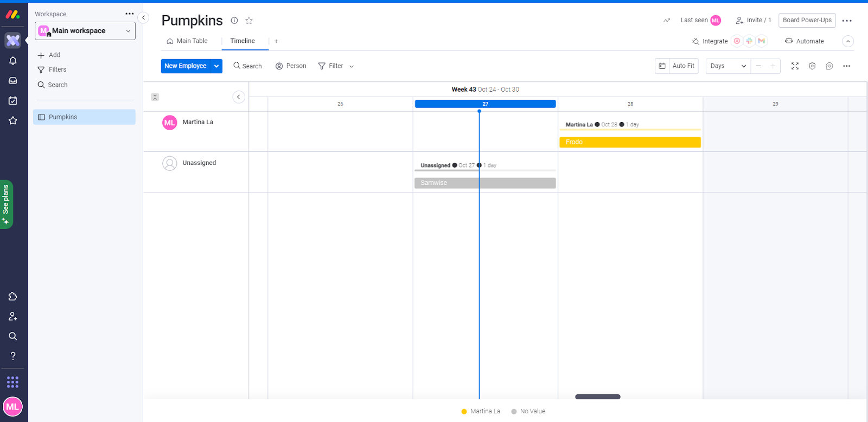Show board info for Pumpkins

pos(234,21)
